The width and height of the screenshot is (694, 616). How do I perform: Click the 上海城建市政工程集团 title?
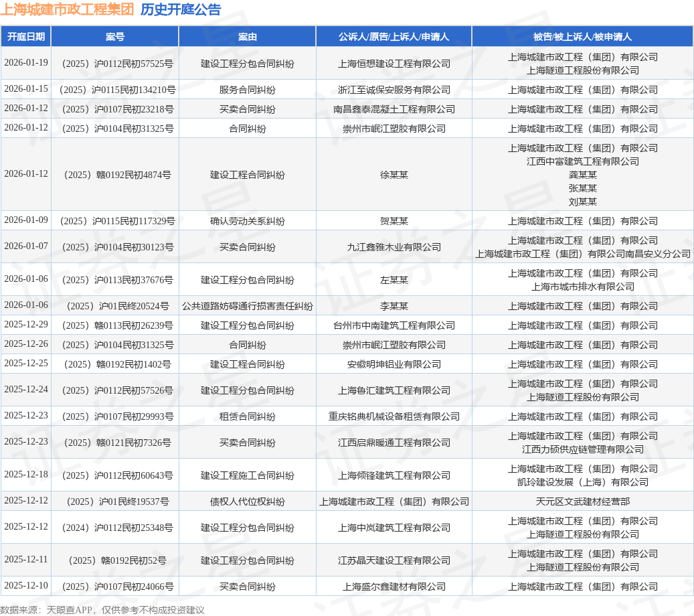(x=68, y=9)
